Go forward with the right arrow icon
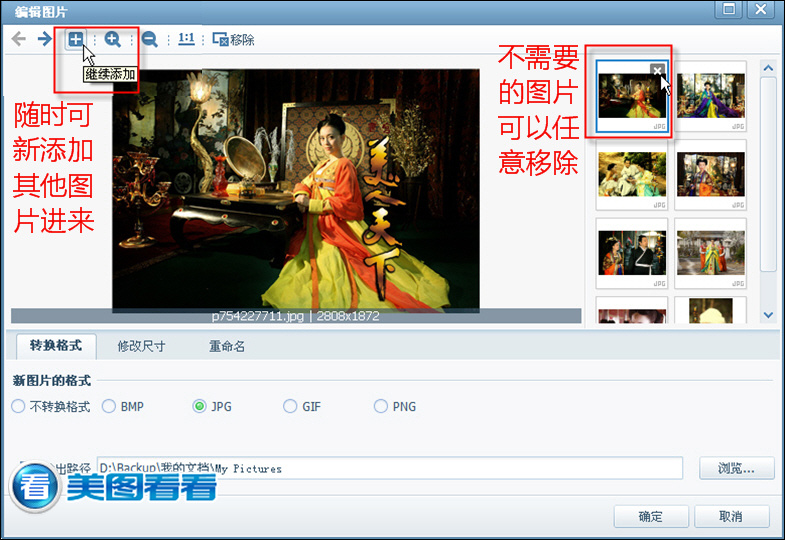This screenshot has height=540, width=785. tap(45, 39)
